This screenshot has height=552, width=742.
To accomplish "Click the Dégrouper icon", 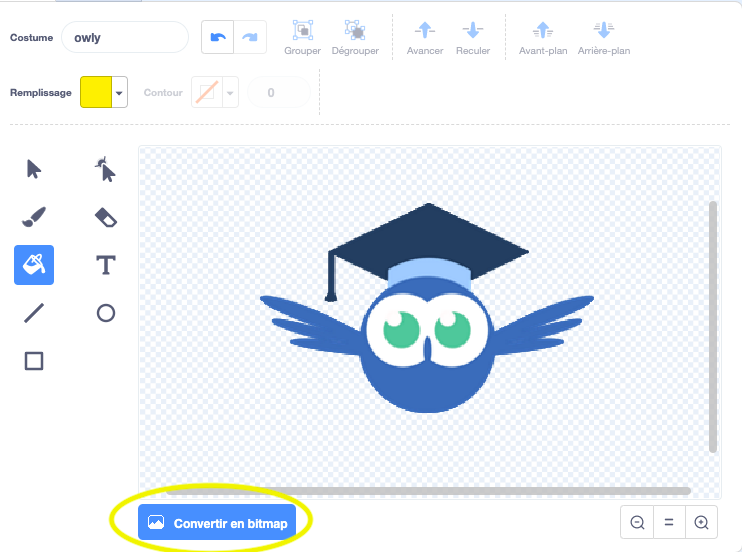I will click(x=355, y=30).
